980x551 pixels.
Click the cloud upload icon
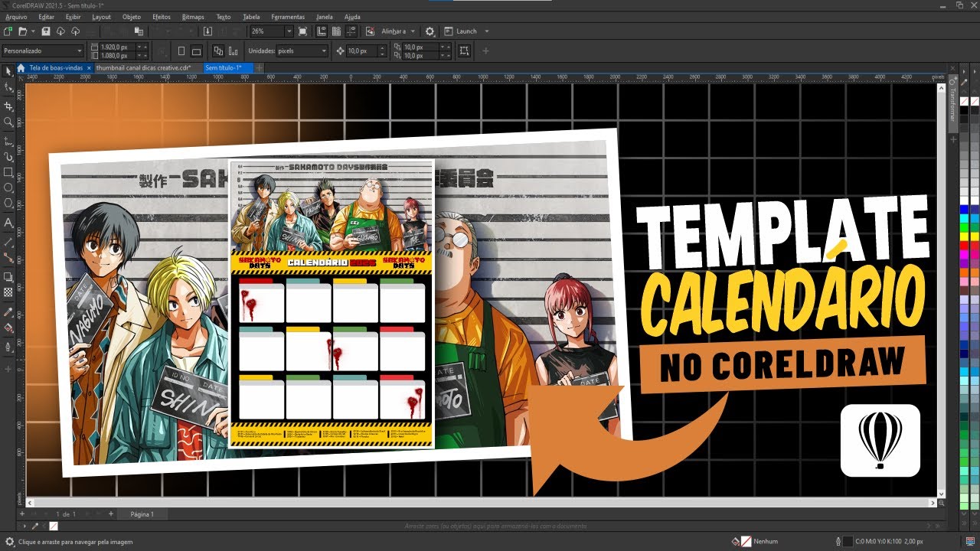click(x=75, y=31)
